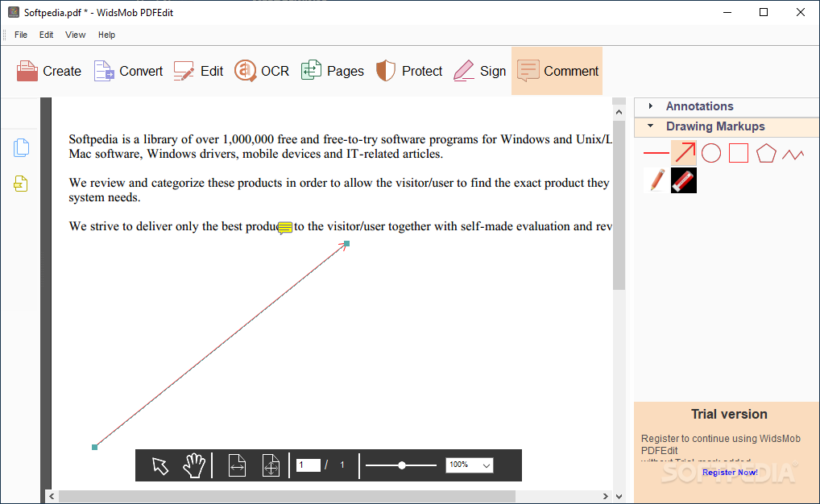The image size is (820, 504).
Task: Select the circle markup tool
Action: [711, 153]
